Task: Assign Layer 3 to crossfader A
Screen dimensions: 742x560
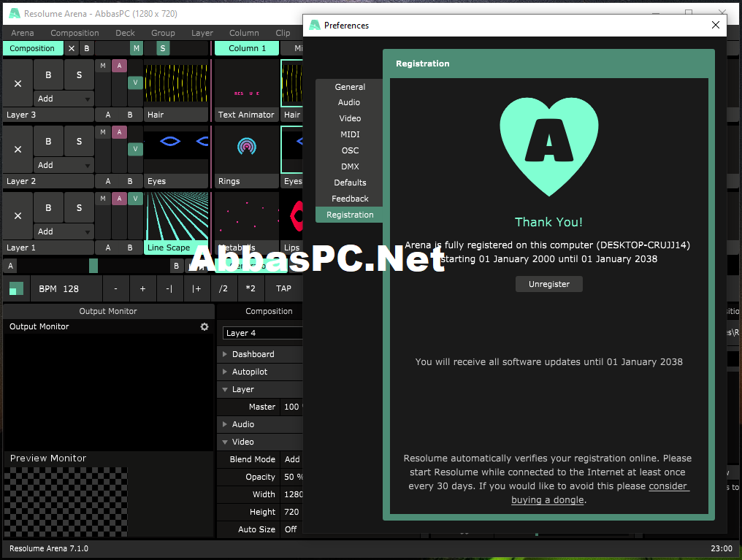Action: [x=108, y=115]
